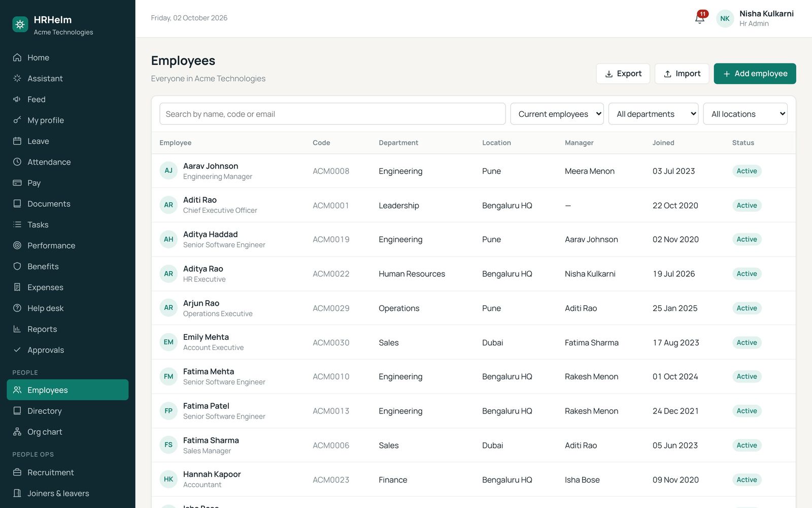Open the notifications bell
Viewport: 812px width, 508px height.
(699, 18)
